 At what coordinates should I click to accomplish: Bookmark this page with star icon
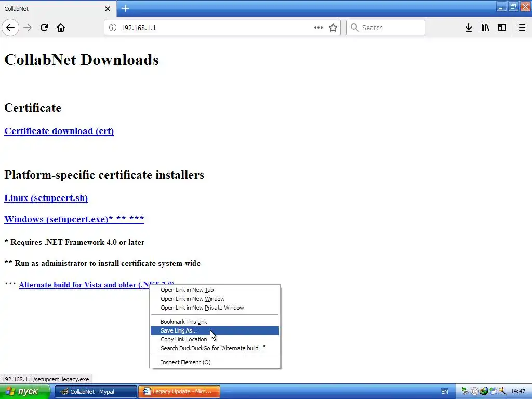333,28
